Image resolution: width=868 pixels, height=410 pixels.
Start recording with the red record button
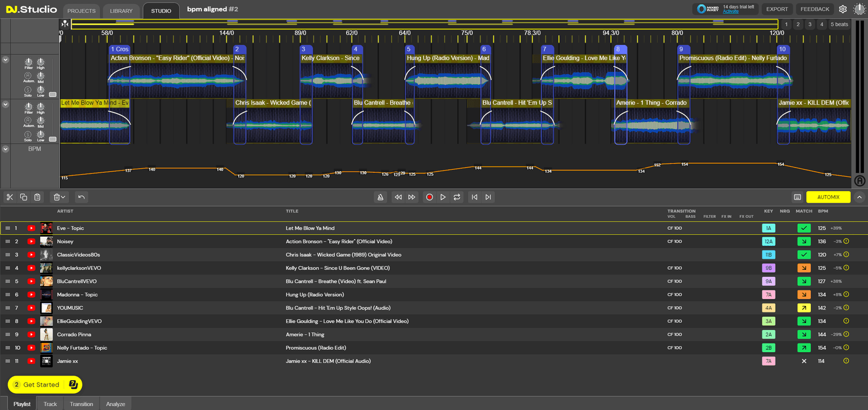429,197
